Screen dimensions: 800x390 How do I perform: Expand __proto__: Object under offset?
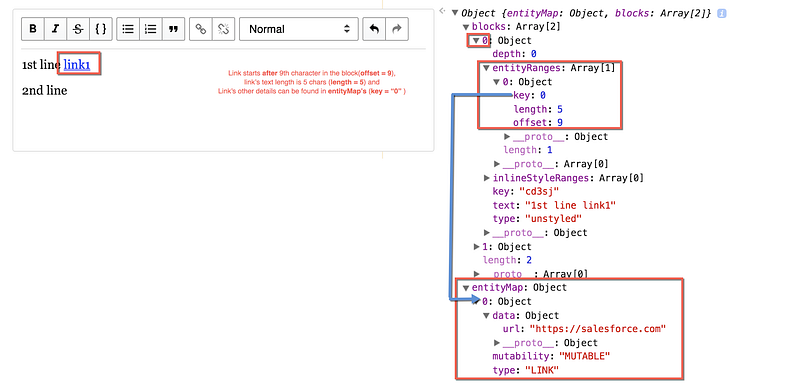pyautogui.click(x=507, y=136)
